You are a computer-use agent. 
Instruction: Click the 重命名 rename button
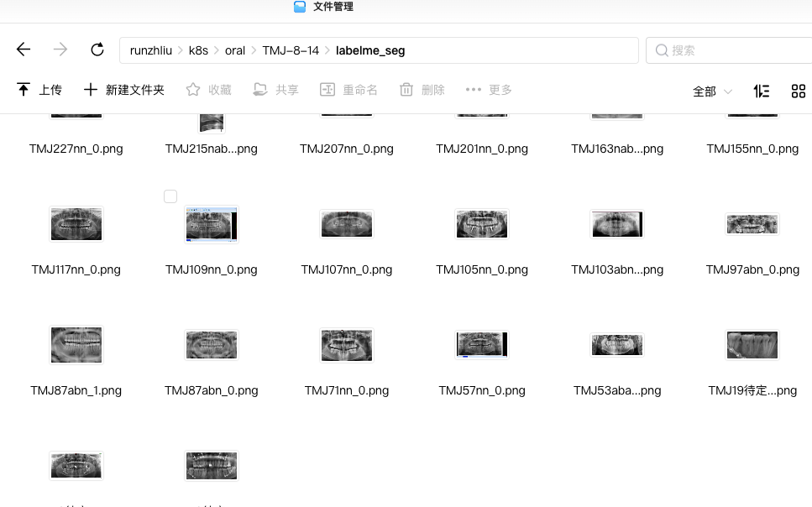click(348, 90)
